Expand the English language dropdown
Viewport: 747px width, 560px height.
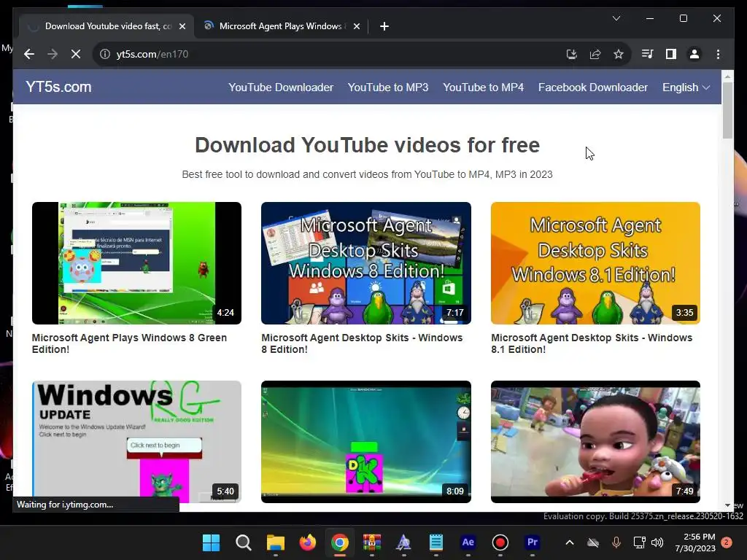(686, 87)
